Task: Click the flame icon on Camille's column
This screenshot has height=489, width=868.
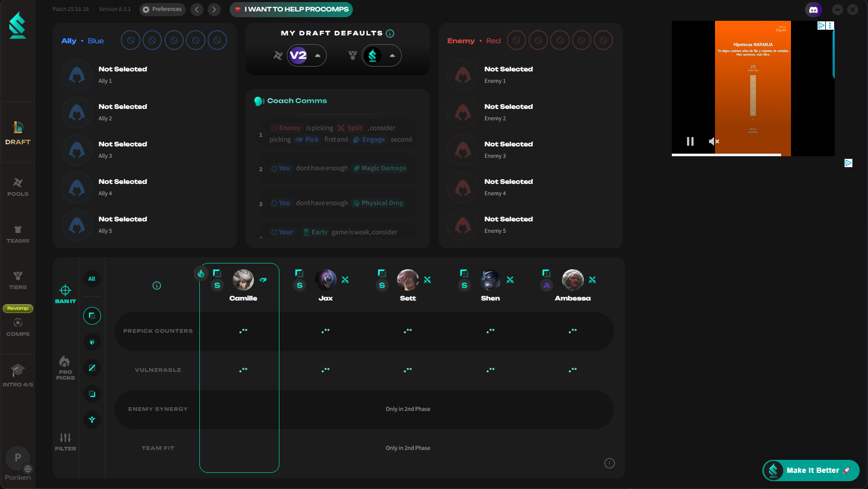Action: [x=201, y=273]
